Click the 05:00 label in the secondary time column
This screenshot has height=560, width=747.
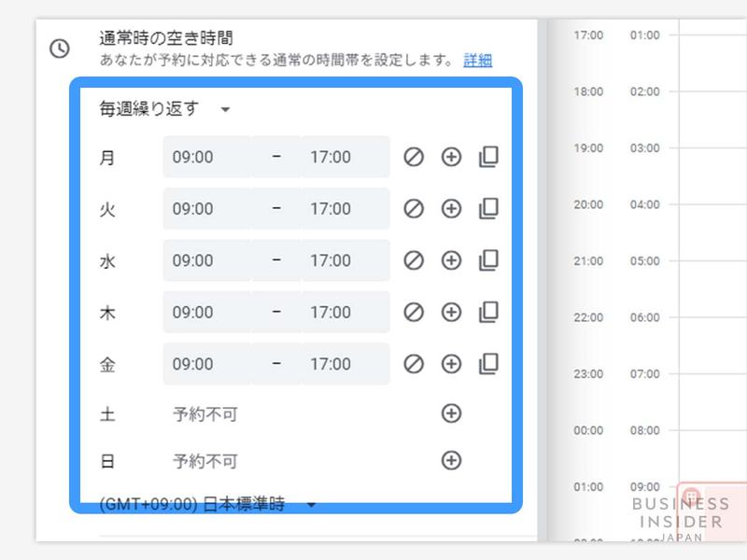click(x=645, y=261)
